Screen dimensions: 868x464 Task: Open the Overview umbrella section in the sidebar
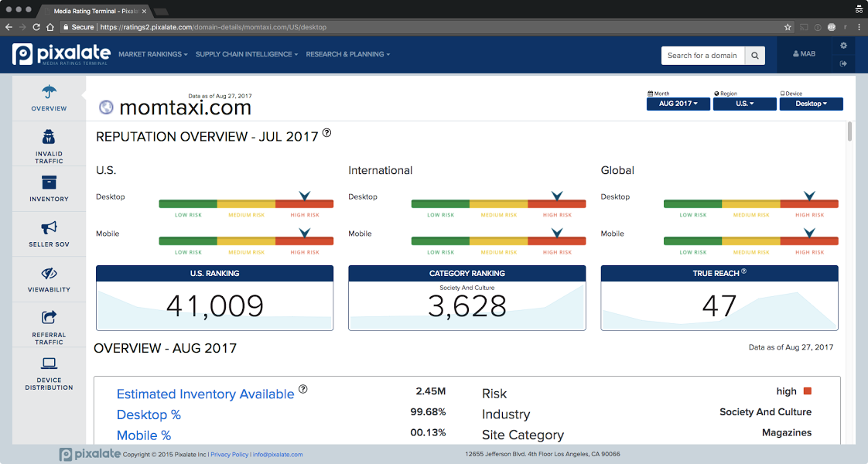[x=49, y=98]
